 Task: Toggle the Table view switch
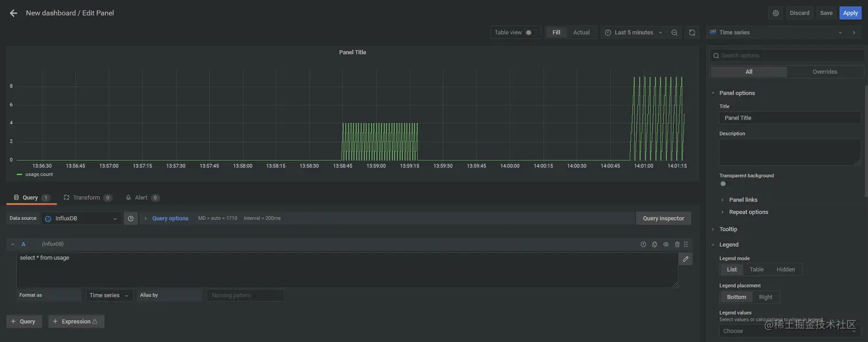[532, 33]
